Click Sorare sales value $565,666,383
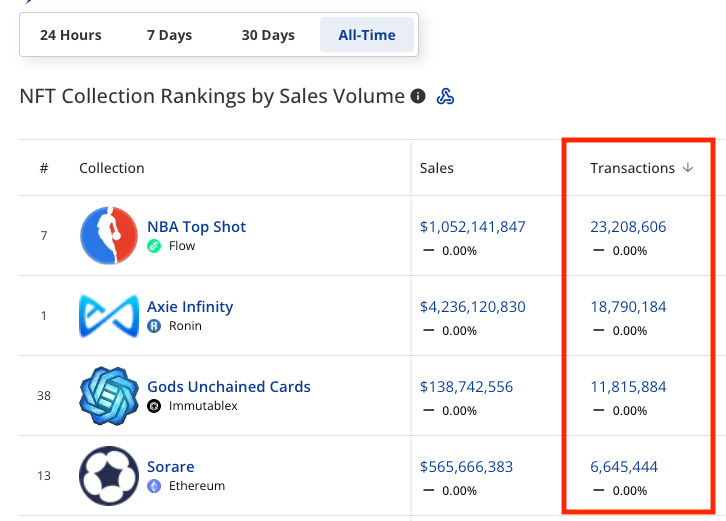 pyautogui.click(x=467, y=467)
